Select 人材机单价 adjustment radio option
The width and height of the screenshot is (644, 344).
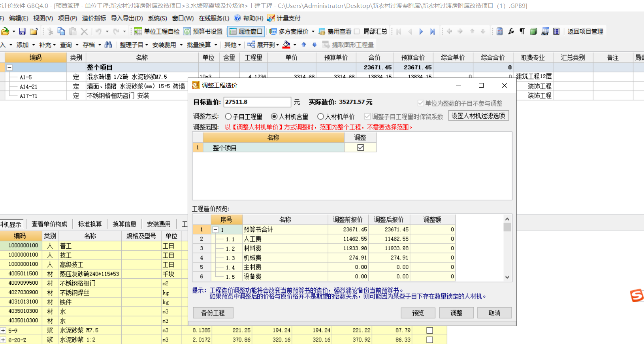[x=320, y=116]
